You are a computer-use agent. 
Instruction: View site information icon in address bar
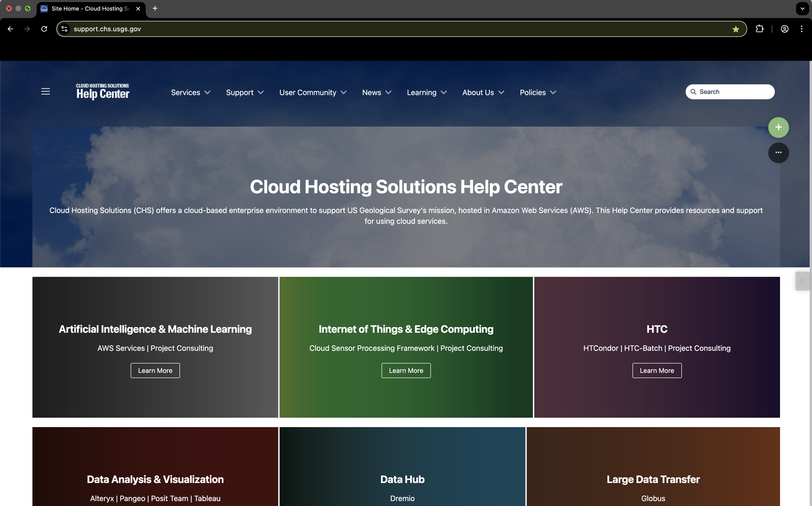(65, 29)
